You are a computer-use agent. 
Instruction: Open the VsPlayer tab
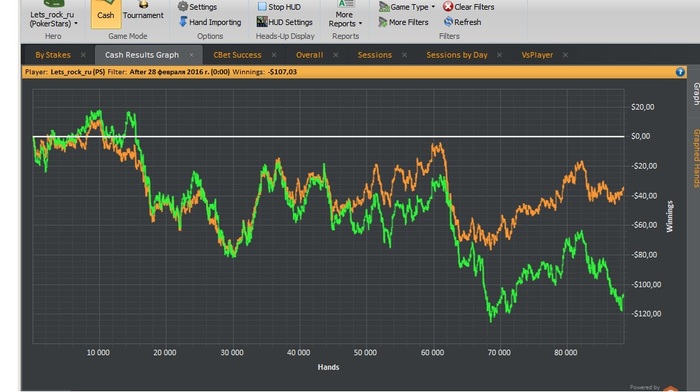tap(537, 55)
